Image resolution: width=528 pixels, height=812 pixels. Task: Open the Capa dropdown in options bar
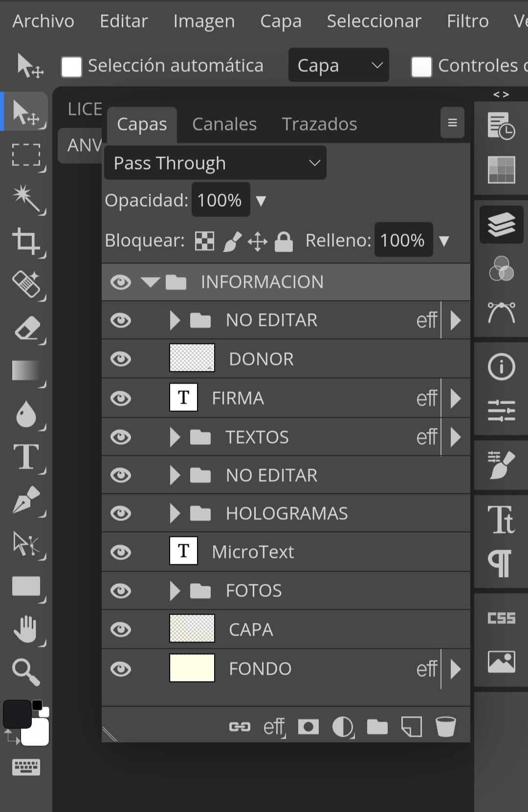coord(339,65)
